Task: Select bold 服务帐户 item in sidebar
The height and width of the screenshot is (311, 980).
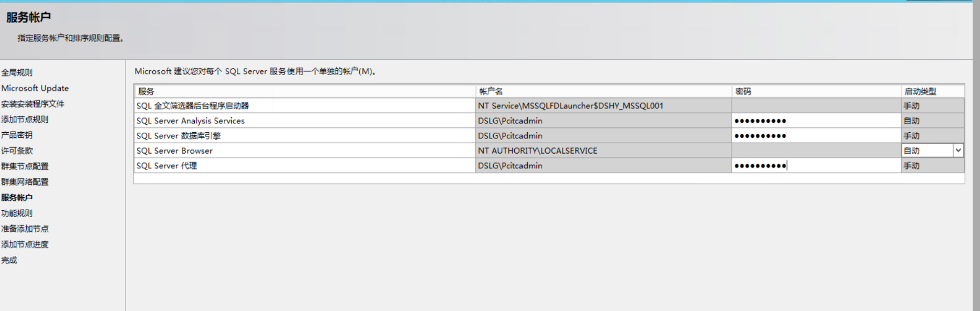Action: pos(17,198)
